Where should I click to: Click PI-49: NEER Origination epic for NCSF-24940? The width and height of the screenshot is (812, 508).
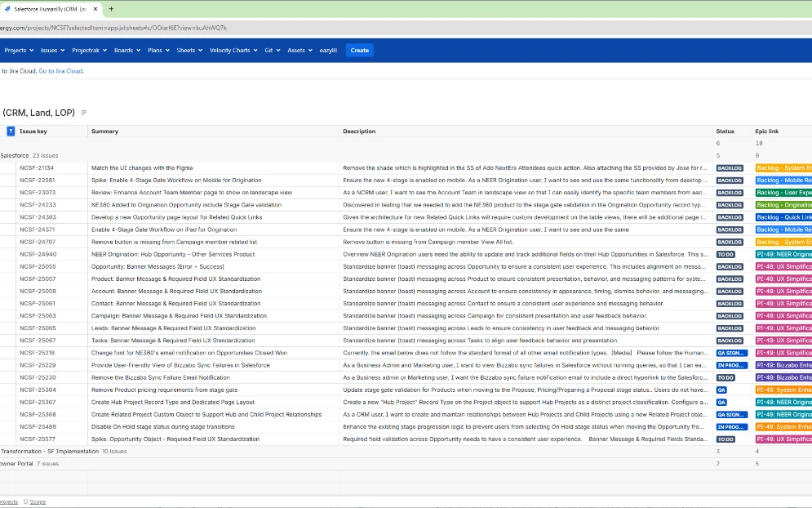click(x=783, y=255)
